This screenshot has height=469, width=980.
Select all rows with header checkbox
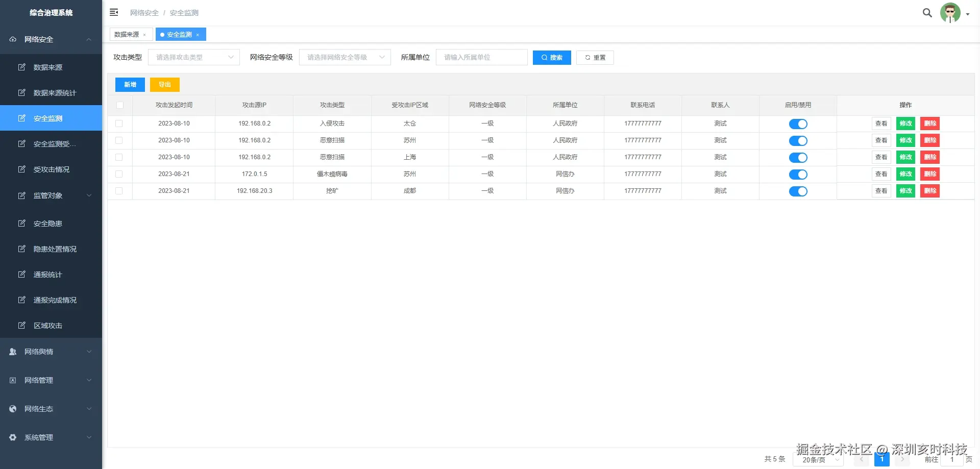[120, 105]
